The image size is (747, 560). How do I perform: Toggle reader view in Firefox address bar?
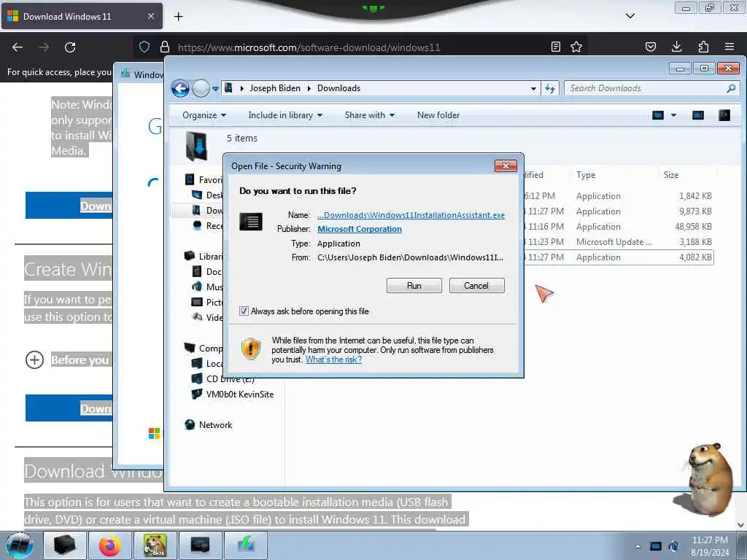pyautogui.click(x=555, y=47)
